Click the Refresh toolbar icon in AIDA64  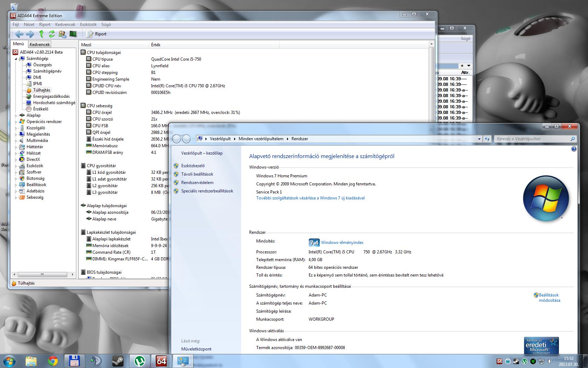[x=52, y=34]
